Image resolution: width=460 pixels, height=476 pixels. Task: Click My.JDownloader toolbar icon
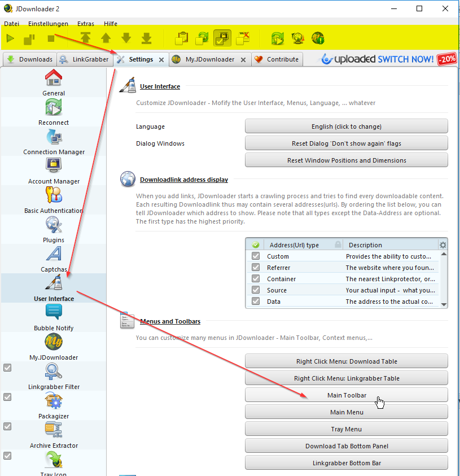coord(318,38)
